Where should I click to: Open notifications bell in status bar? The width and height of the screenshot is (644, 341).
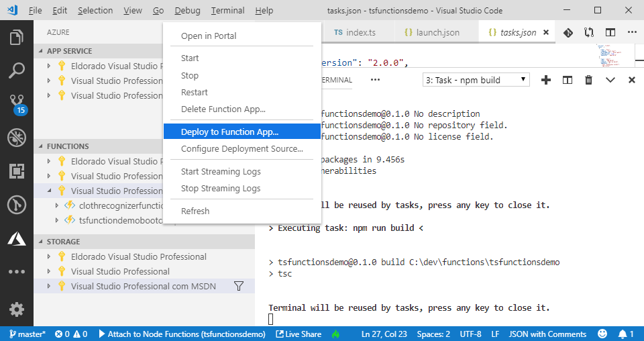pos(626,334)
